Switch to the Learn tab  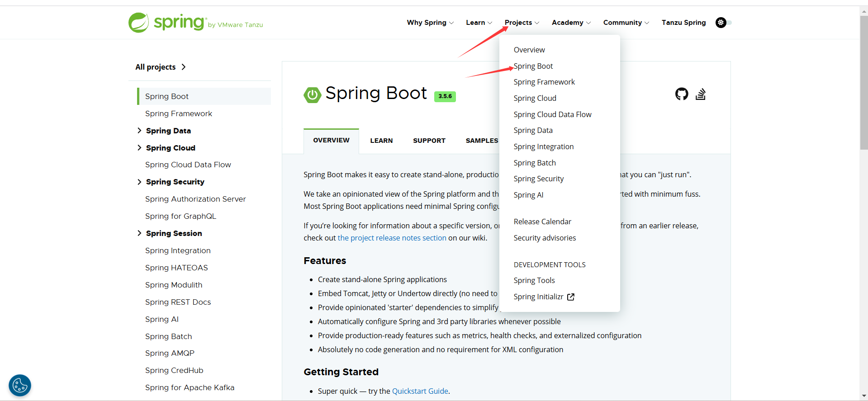click(x=381, y=141)
